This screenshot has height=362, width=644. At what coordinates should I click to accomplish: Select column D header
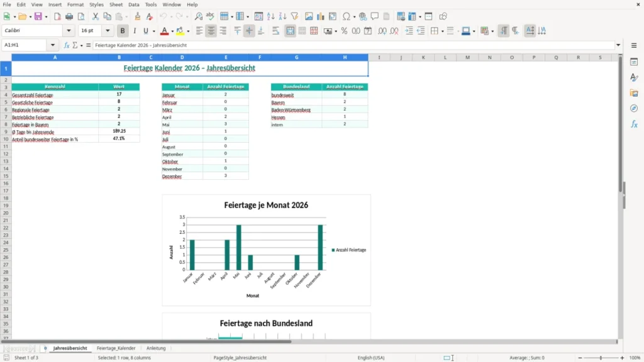click(182, 57)
